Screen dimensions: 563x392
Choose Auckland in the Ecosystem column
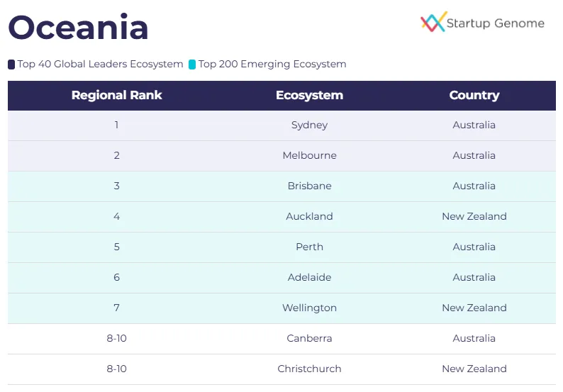click(x=309, y=216)
